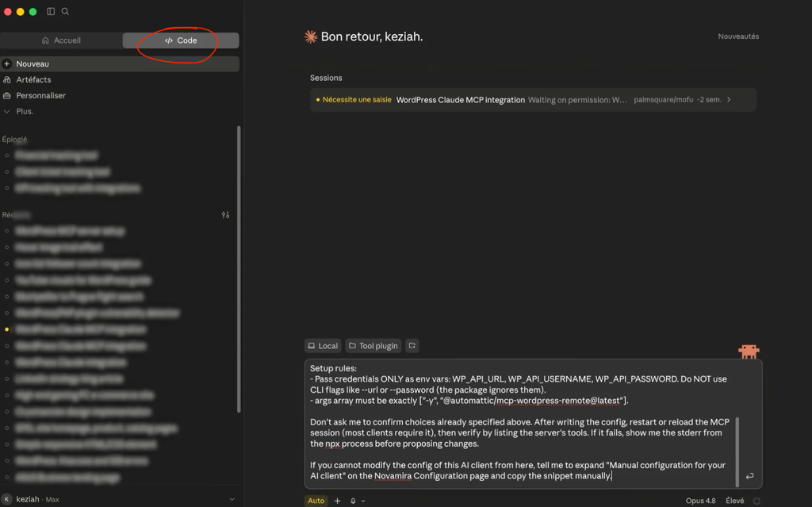The width and height of the screenshot is (812, 507).
Task: Send the prompt with the return arrow
Action: [749, 476]
